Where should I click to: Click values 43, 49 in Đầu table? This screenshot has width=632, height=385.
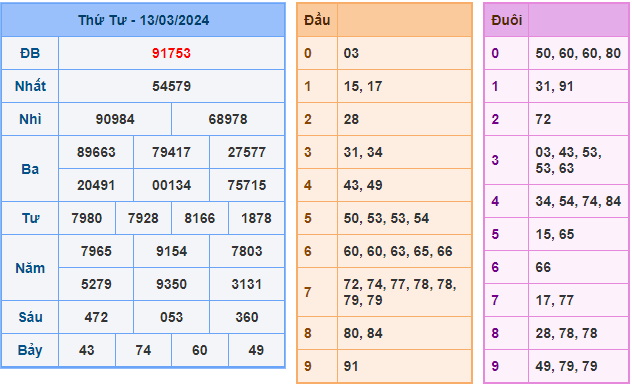pyautogui.click(x=363, y=185)
